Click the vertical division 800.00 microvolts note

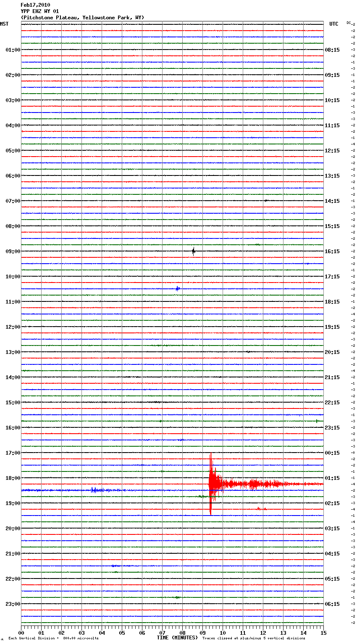tap(53, 639)
